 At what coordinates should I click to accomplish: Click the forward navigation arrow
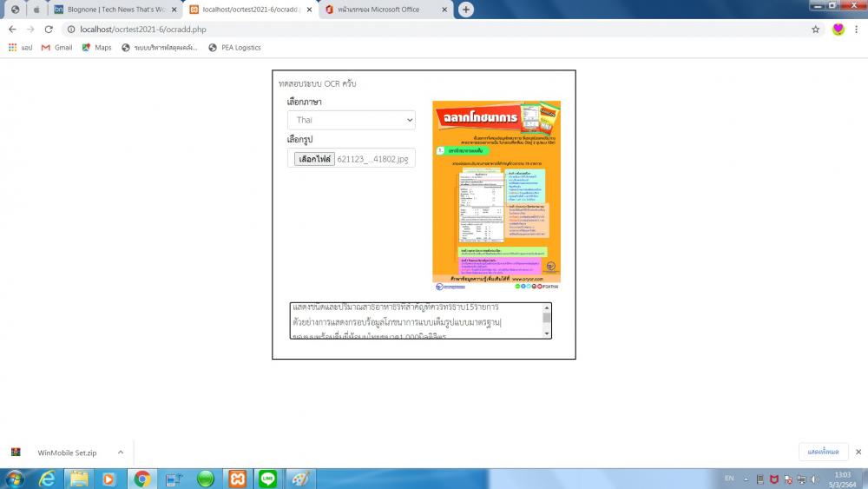[x=30, y=30]
